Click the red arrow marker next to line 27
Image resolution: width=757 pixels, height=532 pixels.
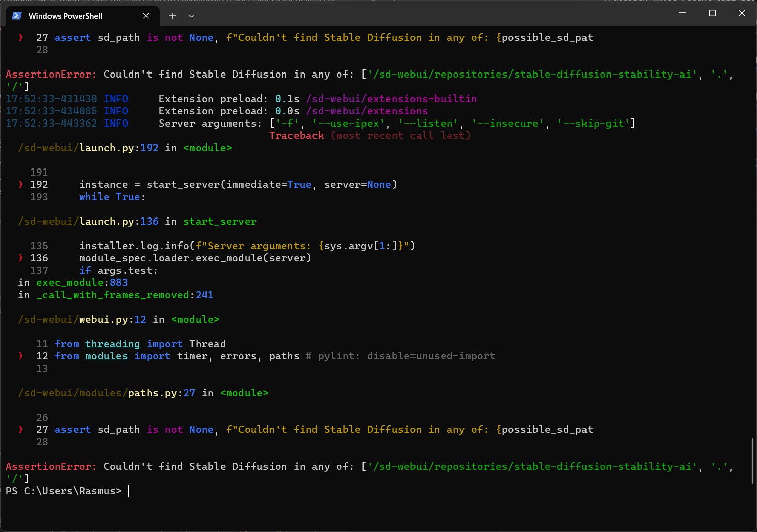[x=20, y=37]
